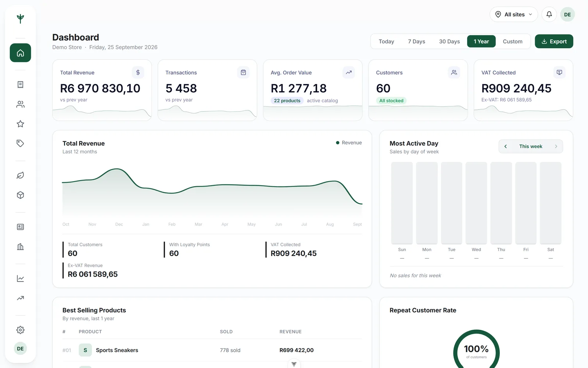Screen dimensions: 588x368
Task: Click the monitor icon on VAT Collected card
Action: tap(559, 72)
